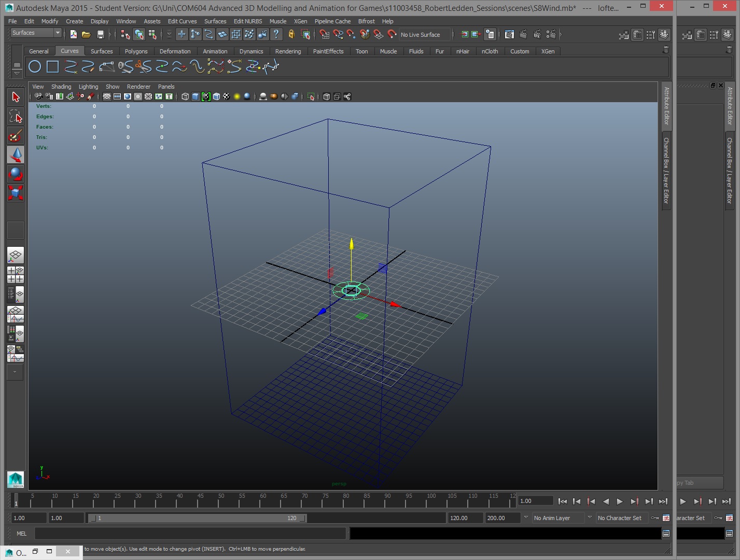Activate the Select tool in the toolbox
The image size is (740, 560).
click(16, 97)
